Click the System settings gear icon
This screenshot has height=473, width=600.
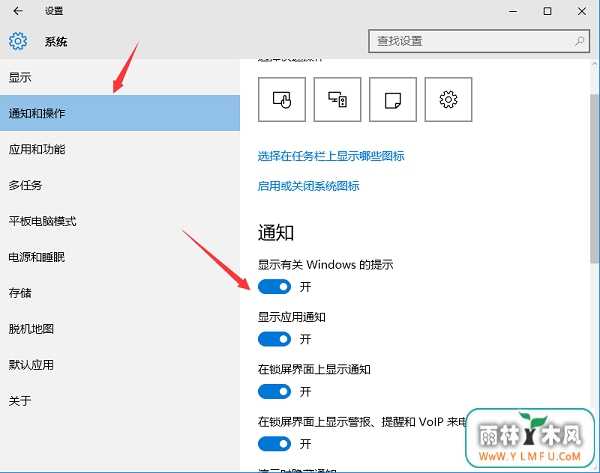click(x=18, y=41)
